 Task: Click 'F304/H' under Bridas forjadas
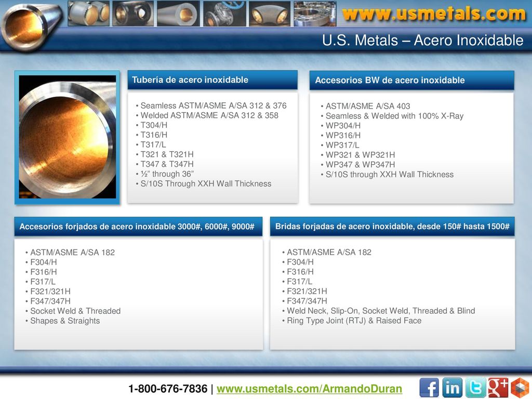[300, 262]
